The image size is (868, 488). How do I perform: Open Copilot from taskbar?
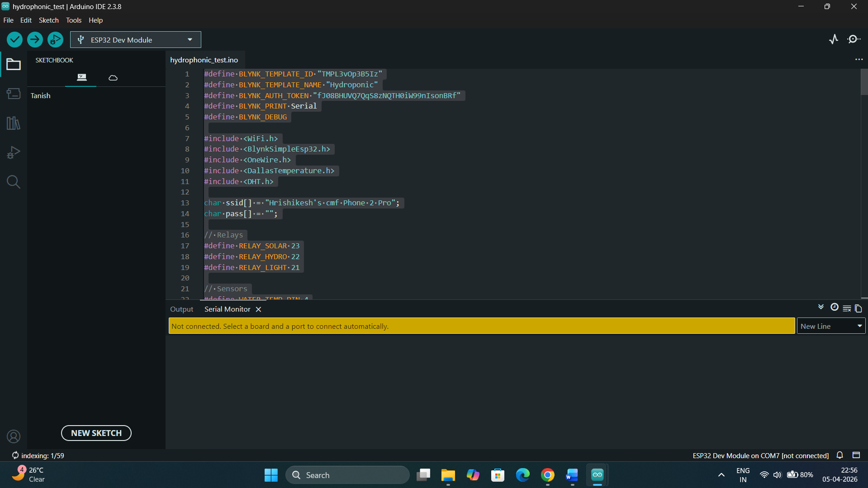pyautogui.click(x=473, y=475)
